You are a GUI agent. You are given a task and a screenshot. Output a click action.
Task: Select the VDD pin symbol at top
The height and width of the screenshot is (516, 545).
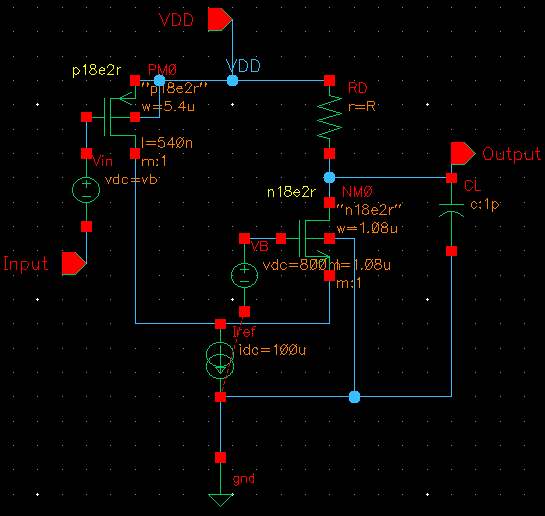[220, 20]
